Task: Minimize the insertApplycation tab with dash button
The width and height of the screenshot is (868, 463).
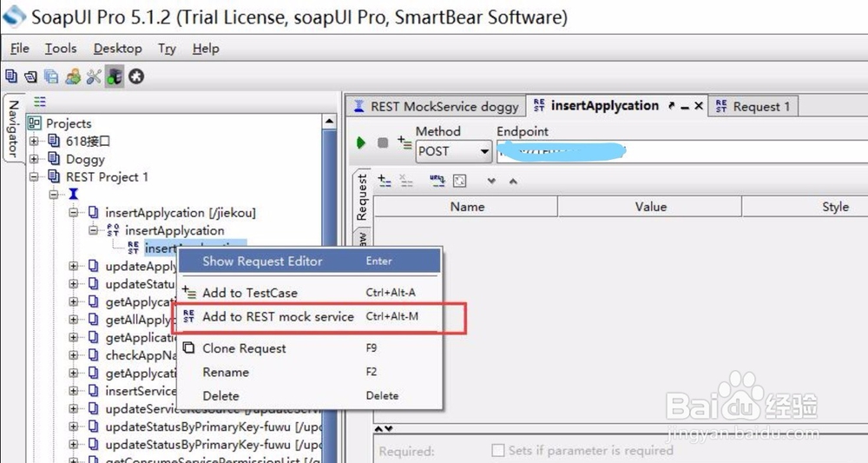Action: (x=685, y=106)
